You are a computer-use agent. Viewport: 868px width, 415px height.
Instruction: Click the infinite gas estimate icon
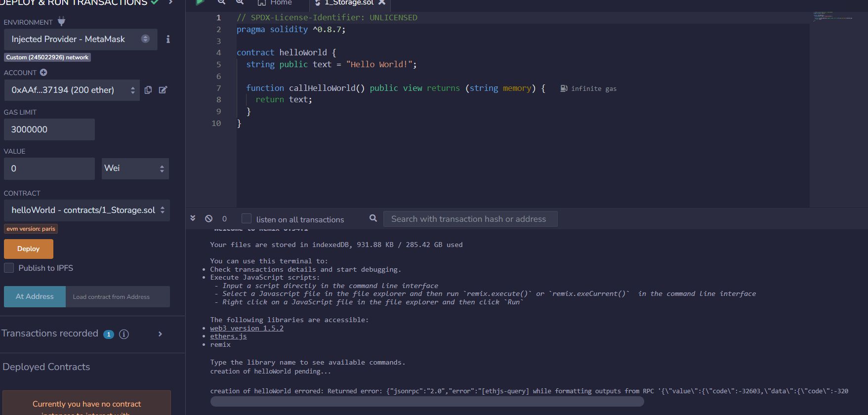coord(564,88)
